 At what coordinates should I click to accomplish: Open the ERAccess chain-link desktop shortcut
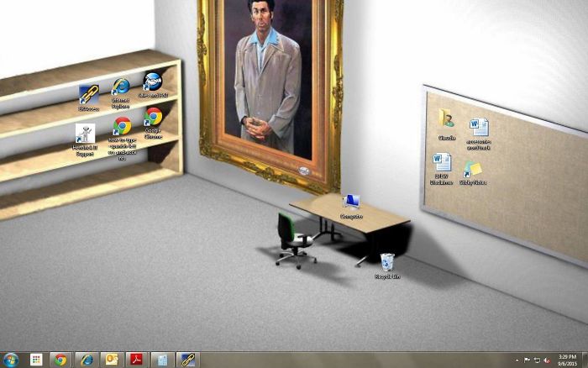tap(88, 95)
